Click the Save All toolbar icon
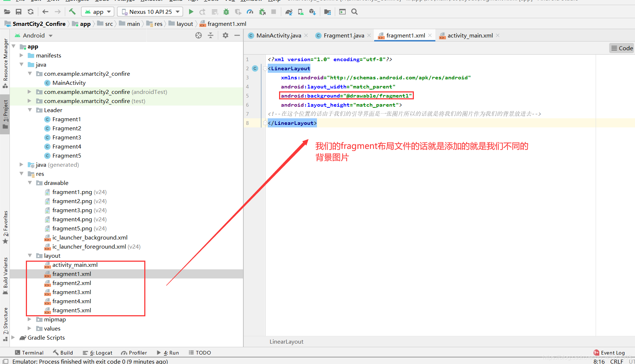The image size is (635, 364). pyautogui.click(x=19, y=12)
